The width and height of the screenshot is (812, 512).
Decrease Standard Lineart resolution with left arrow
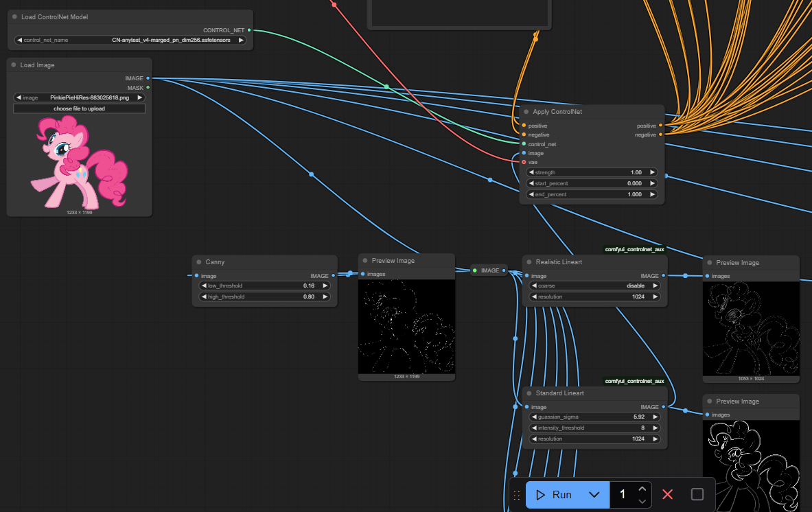(534, 439)
